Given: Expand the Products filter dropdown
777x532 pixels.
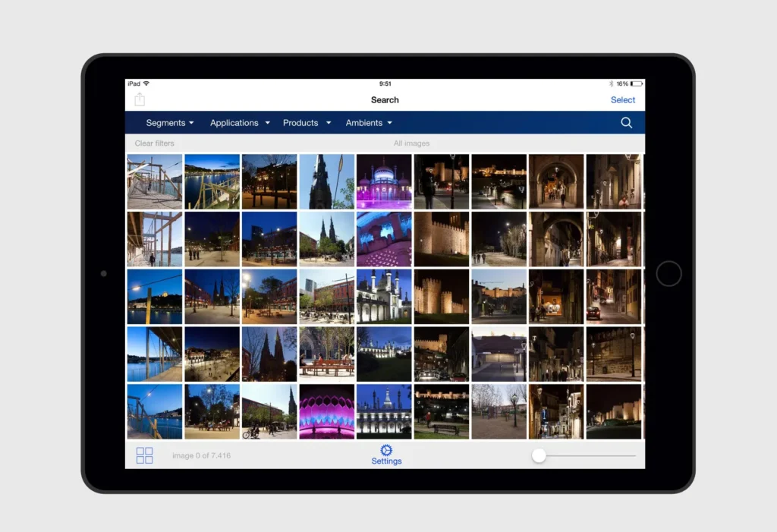Looking at the screenshot, I should pos(307,123).
